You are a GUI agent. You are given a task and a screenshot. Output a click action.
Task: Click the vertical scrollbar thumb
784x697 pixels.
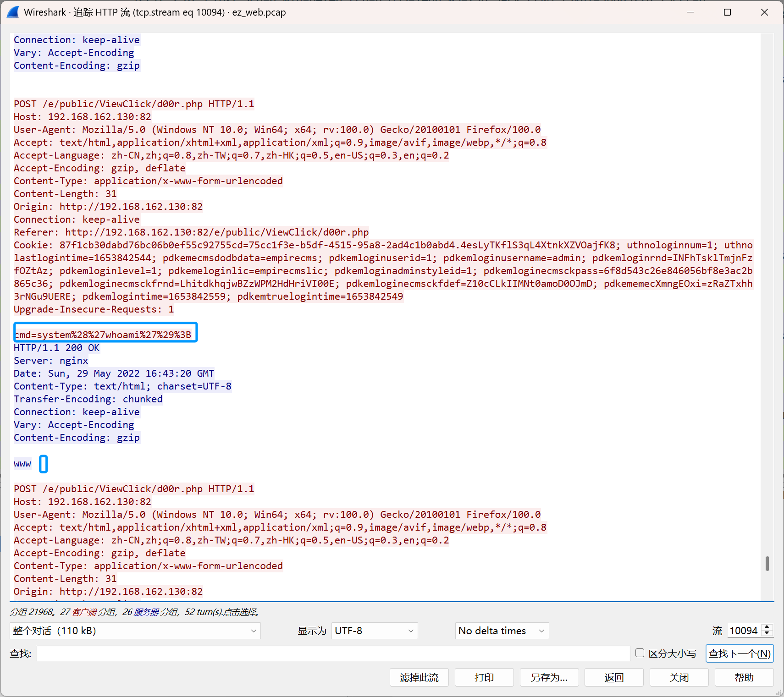pos(767,564)
